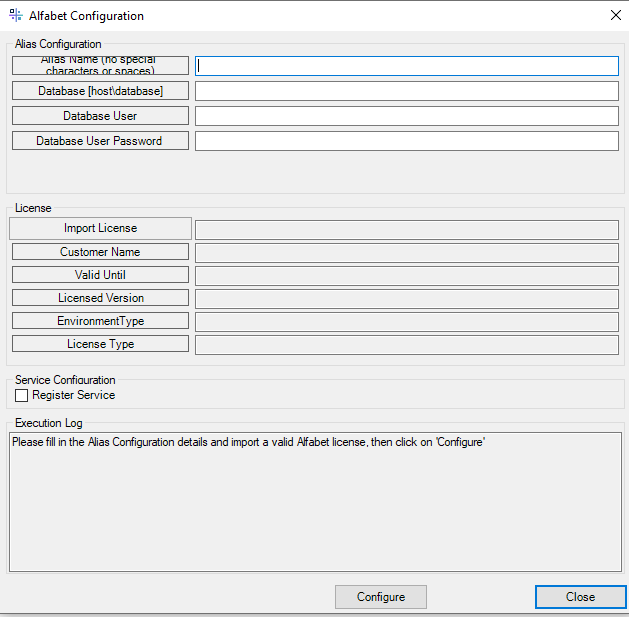Image resolution: width=629 pixels, height=617 pixels.
Task: Click the Database User Password label button
Action: [100, 141]
